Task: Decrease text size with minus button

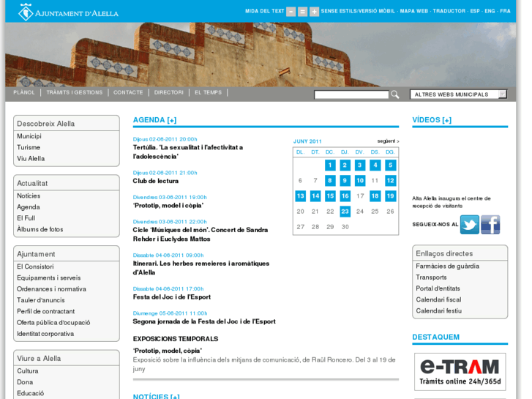Action: click(x=291, y=12)
